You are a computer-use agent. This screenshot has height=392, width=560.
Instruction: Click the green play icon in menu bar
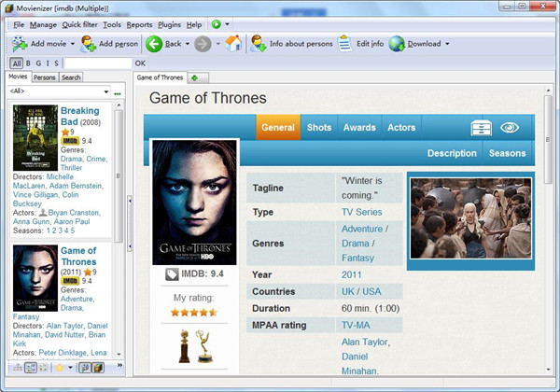point(217,24)
